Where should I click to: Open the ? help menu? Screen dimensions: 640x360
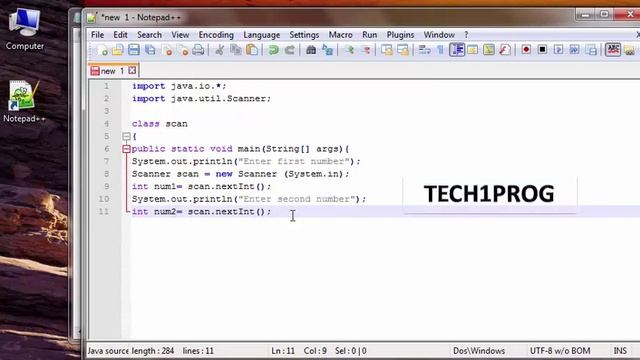[466, 35]
